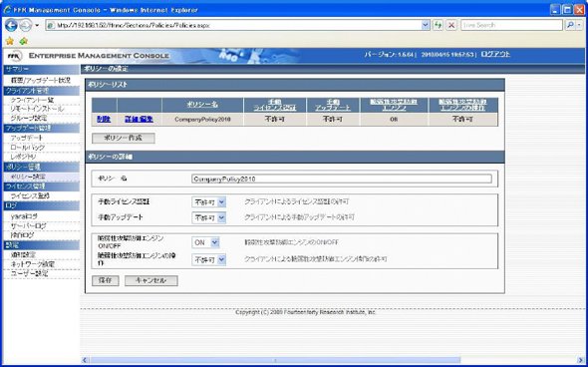Click the FFR logo in header

click(15, 56)
